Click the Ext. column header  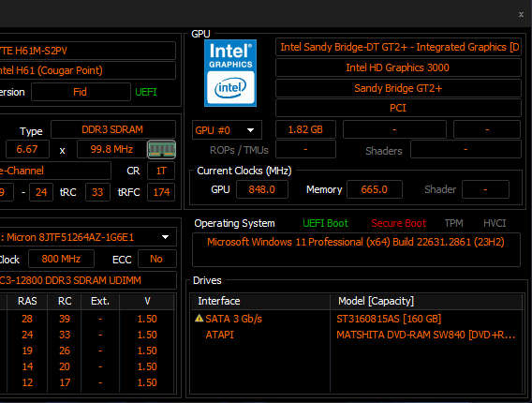(100, 301)
